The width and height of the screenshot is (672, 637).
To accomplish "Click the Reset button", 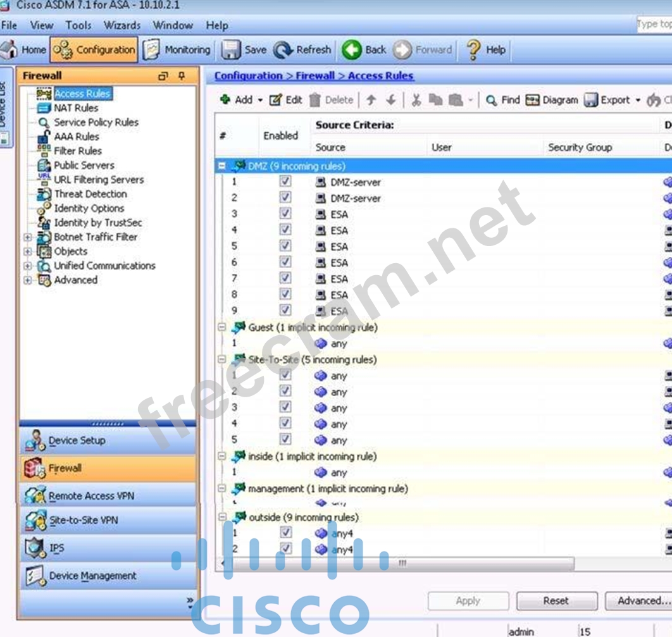I will 556,601.
